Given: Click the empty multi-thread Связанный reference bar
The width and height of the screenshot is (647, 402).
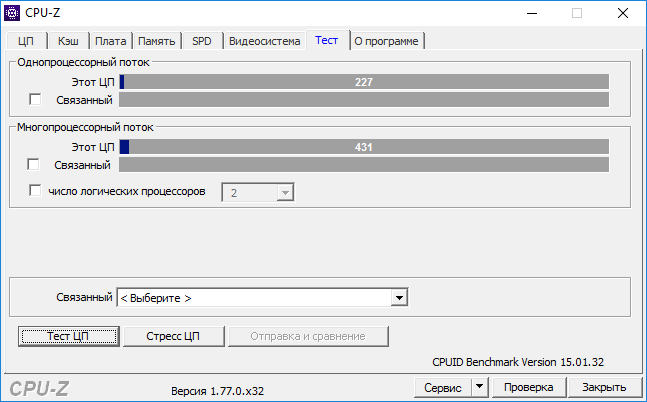Looking at the screenshot, I should pos(364,164).
